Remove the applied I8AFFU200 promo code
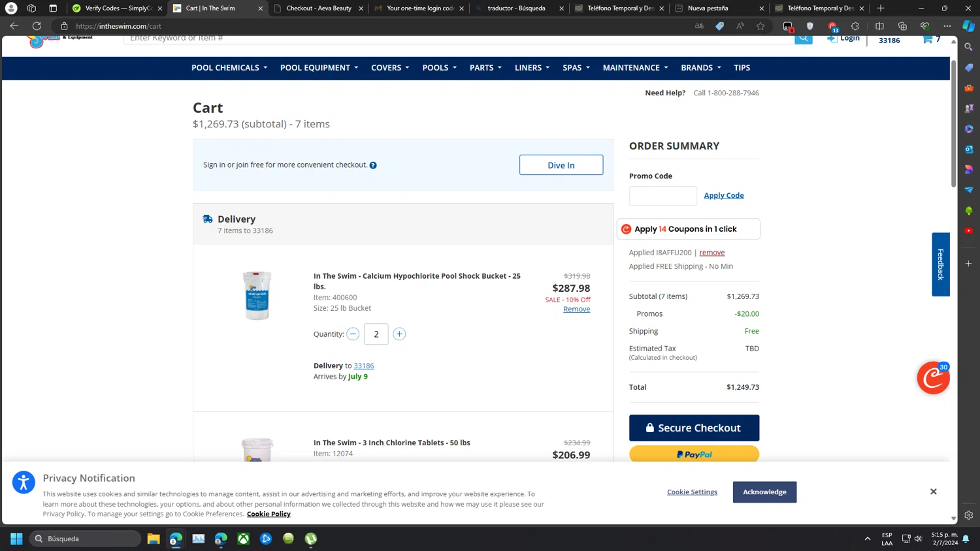Screen dimensions: 980x551 click(711, 253)
